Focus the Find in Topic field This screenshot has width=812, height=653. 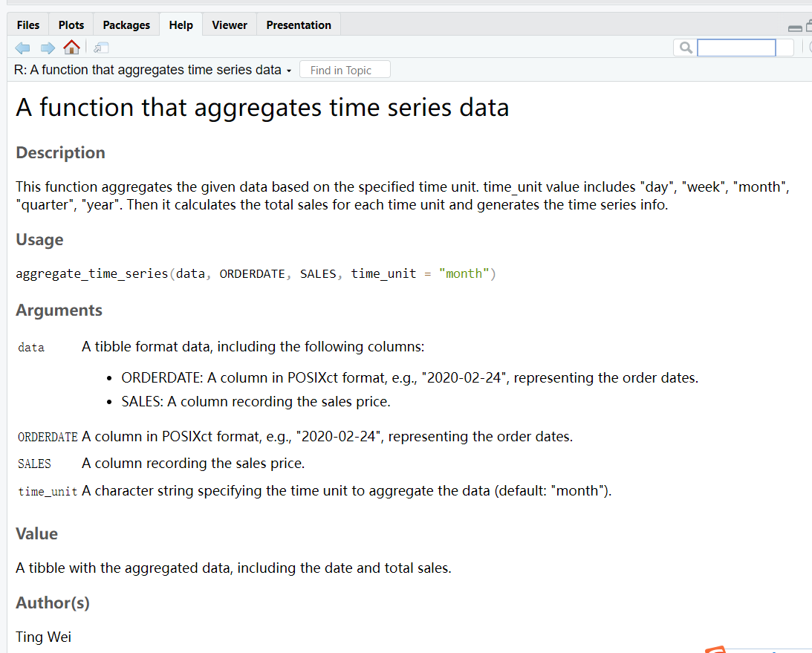point(345,70)
